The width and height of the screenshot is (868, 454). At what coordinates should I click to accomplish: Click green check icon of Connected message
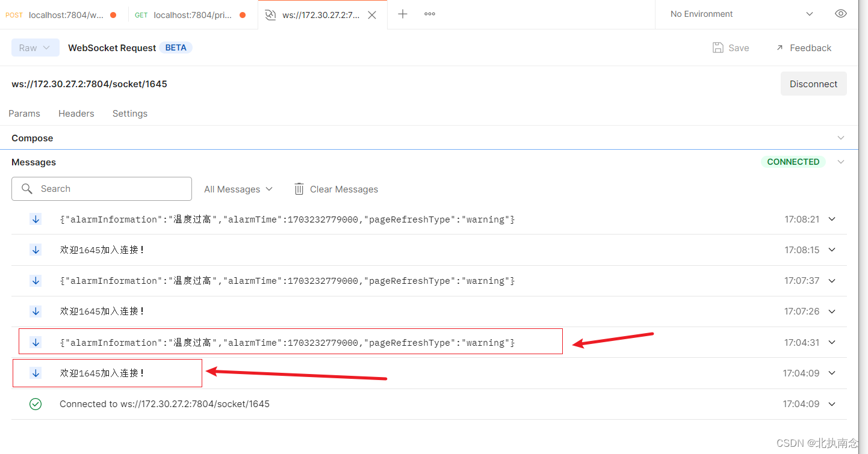tap(36, 404)
